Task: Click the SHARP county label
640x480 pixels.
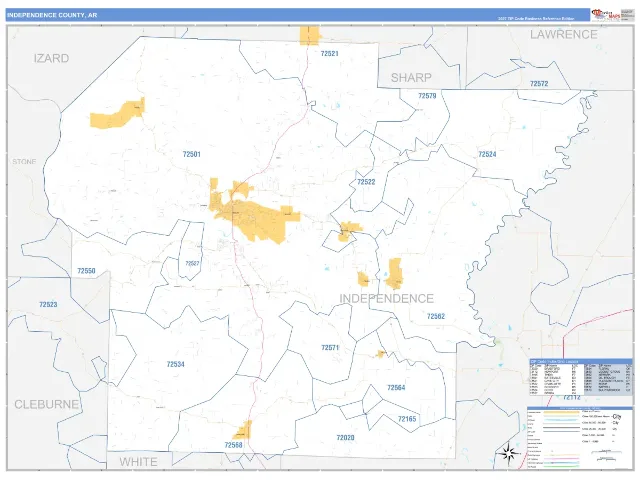Action: [411, 78]
